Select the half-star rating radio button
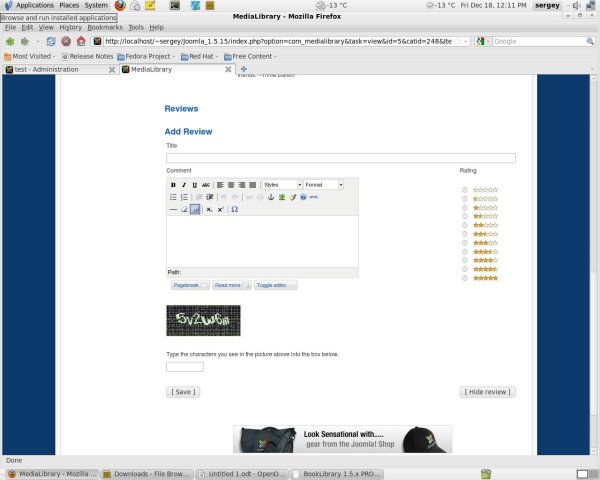600x480 pixels. click(x=465, y=199)
